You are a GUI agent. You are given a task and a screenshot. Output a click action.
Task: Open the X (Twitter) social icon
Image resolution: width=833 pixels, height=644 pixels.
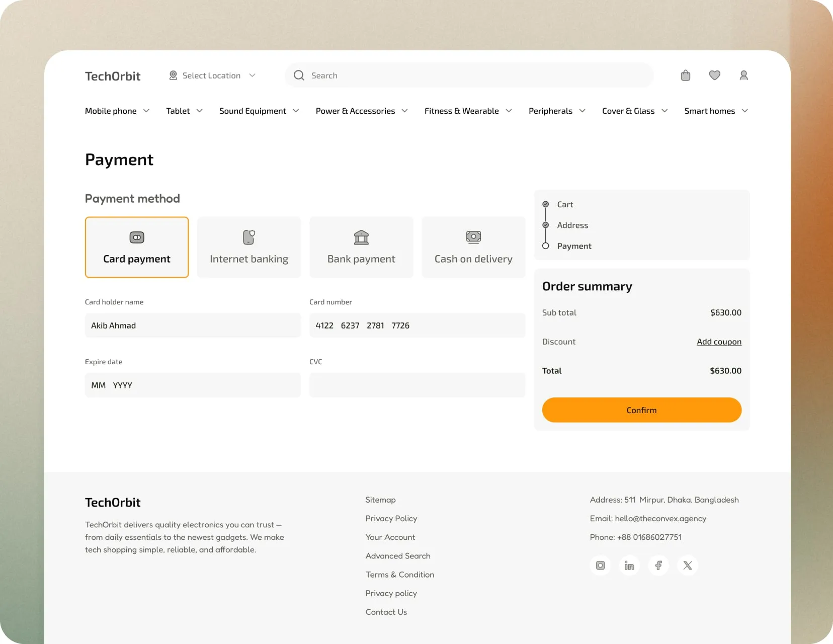688,566
